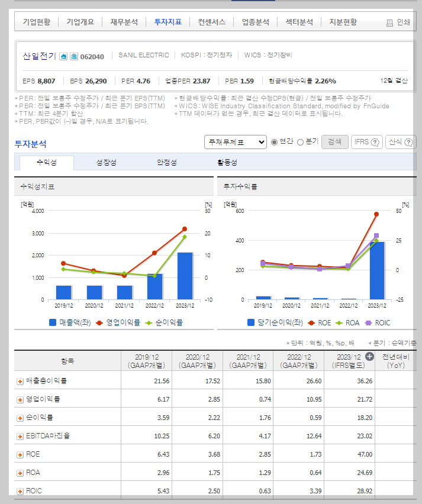422x504 pixels.
Task: Click the EBITDA마진율 value 10.25
Action: pyautogui.click(x=162, y=436)
